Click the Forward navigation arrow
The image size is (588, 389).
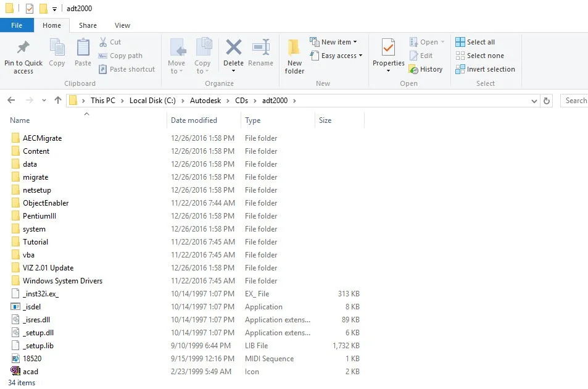(x=29, y=100)
